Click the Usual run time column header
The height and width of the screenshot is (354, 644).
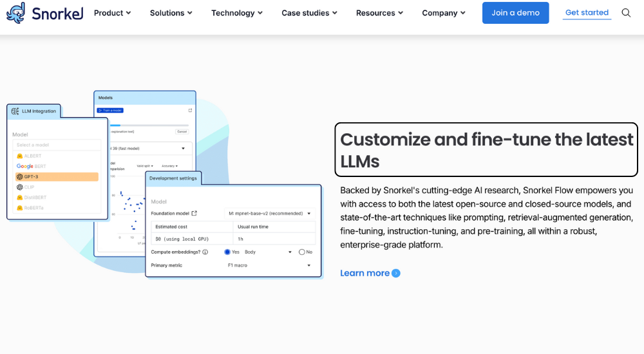(x=274, y=227)
